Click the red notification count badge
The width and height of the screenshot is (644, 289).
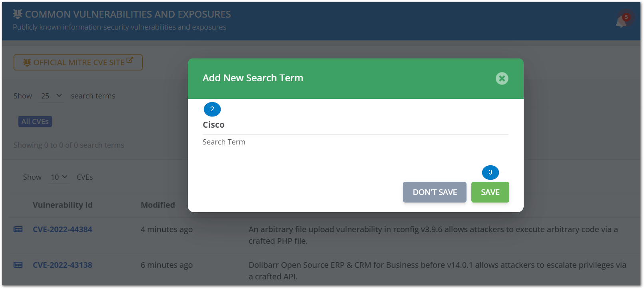coord(626,17)
